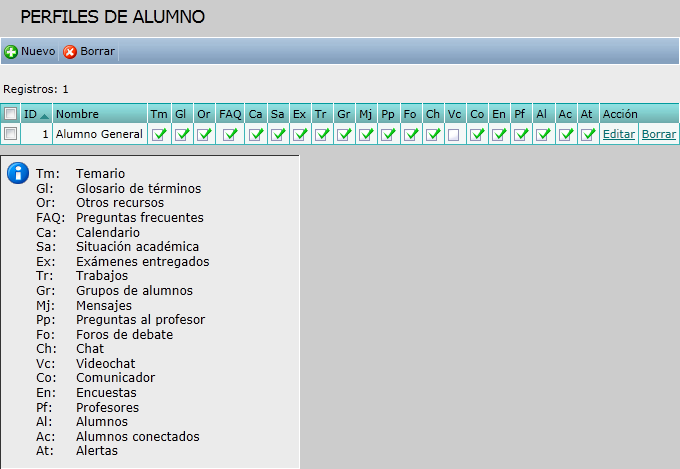Toggle Fo checkbox for Alumno General
The image size is (680, 469).
pos(411,134)
